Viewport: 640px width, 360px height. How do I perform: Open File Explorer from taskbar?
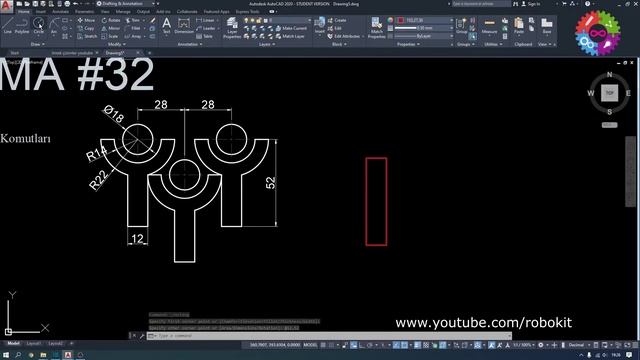click(43, 355)
